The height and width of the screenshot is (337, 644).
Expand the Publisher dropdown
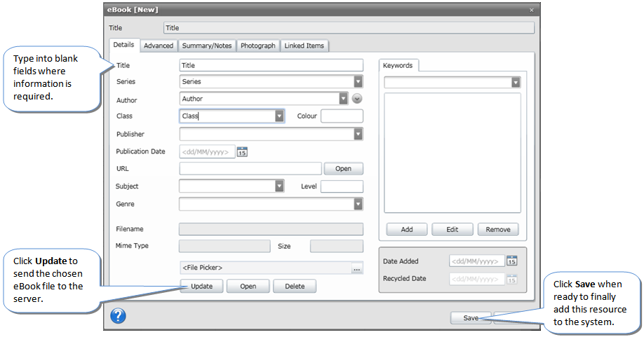point(358,134)
